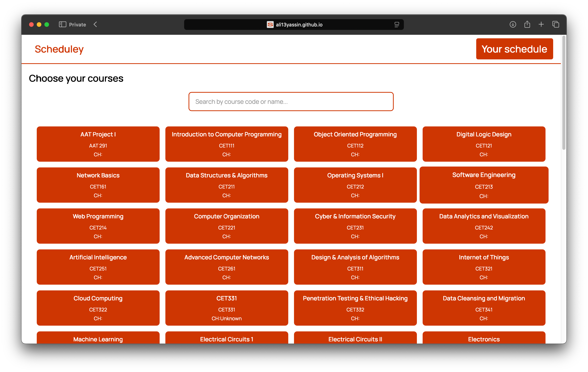Click the Reader view icon in address bar
588x372 pixels.
pyautogui.click(x=397, y=25)
